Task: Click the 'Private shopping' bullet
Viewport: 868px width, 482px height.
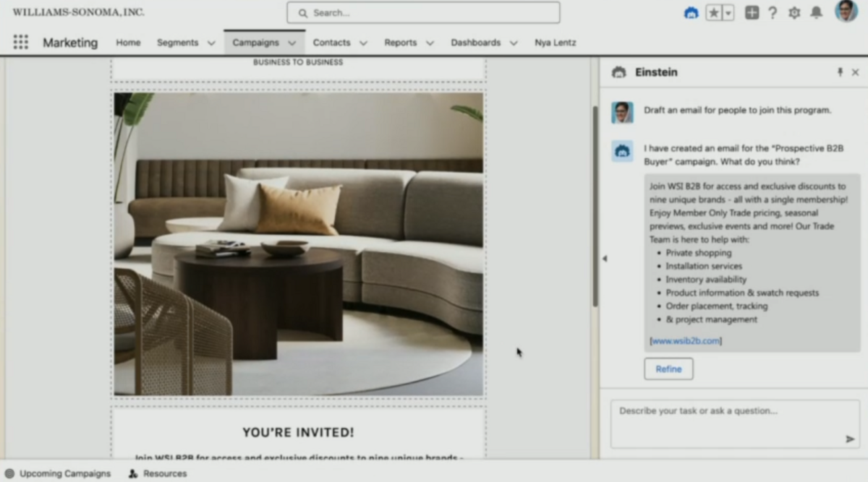Action: coord(698,253)
